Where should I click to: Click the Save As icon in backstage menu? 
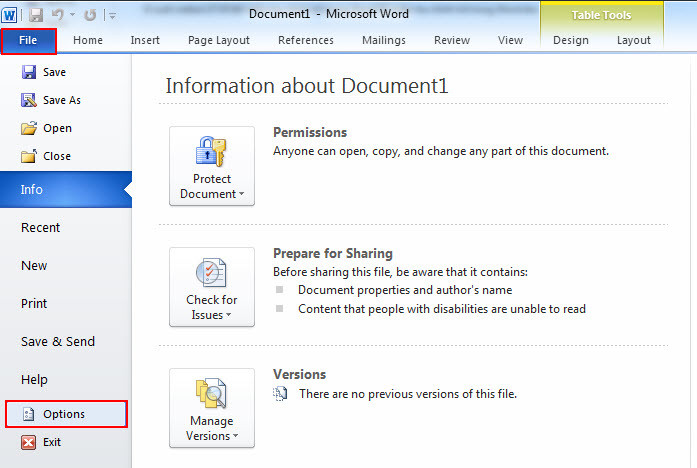tap(29, 100)
